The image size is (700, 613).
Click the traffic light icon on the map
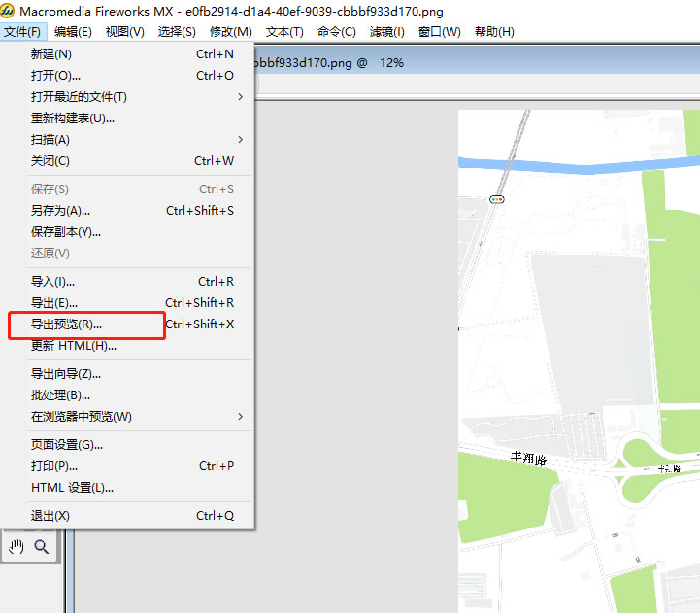(498, 199)
